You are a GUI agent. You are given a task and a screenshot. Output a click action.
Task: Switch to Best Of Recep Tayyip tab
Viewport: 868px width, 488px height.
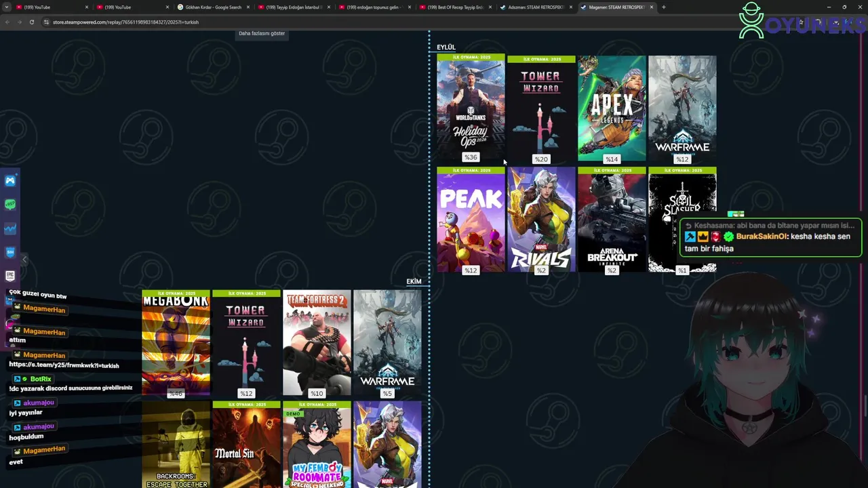454,7
